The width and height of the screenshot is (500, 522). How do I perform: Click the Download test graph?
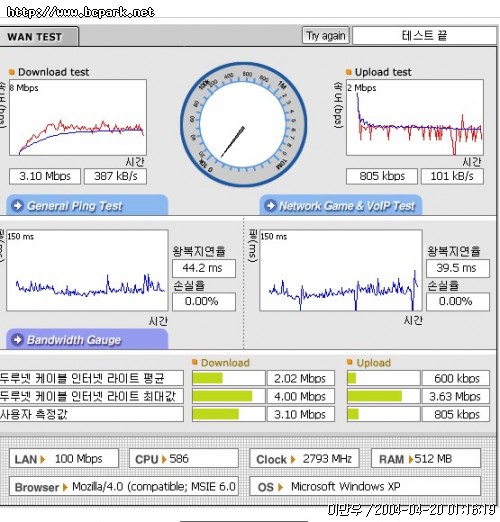click(78, 117)
